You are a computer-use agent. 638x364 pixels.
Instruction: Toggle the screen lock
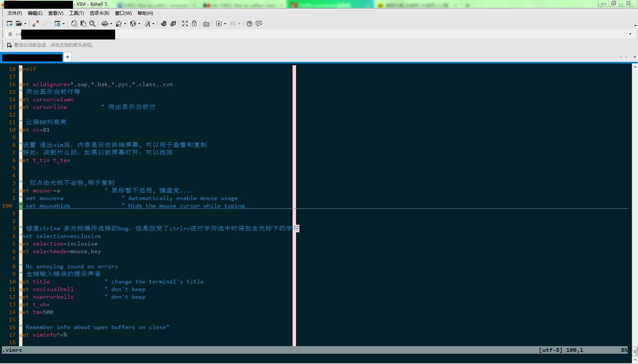[194, 24]
